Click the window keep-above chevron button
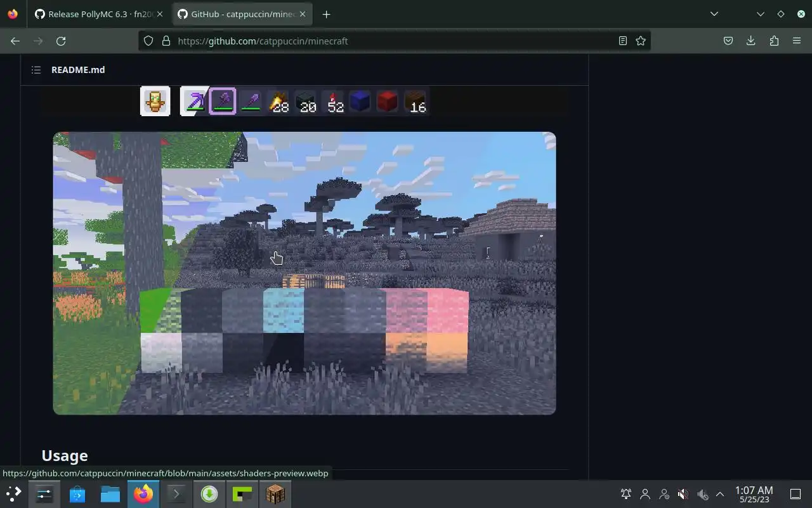The width and height of the screenshot is (812, 508). [761, 14]
